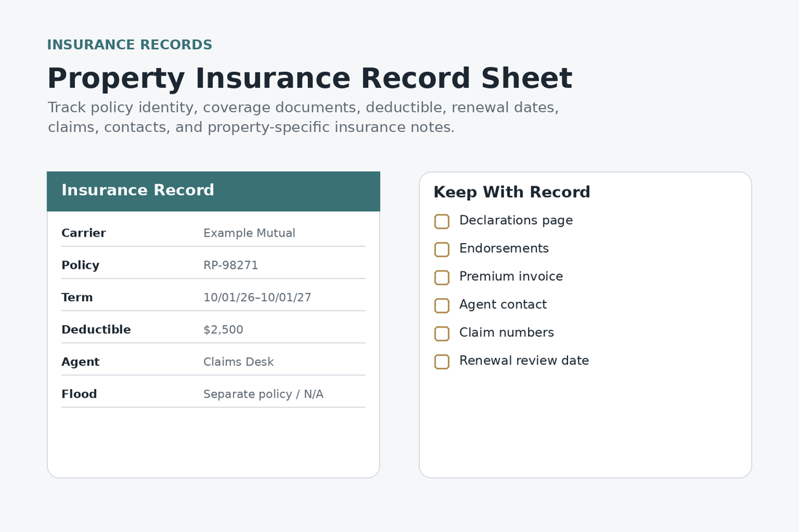Click the Policy field label
799x532 pixels.
pyautogui.click(x=80, y=265)
